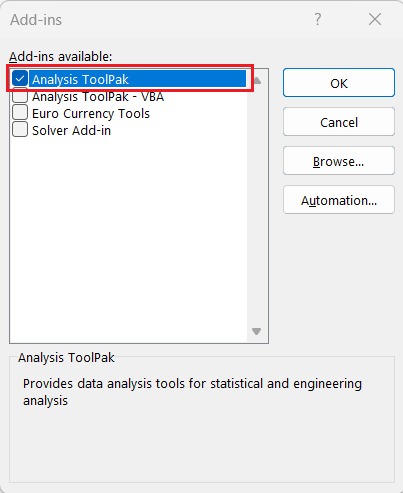This screenshot has height=493, width=403.
Task: Enable the Analysis ToolPak - VBA checkbox
Action: 20,96
